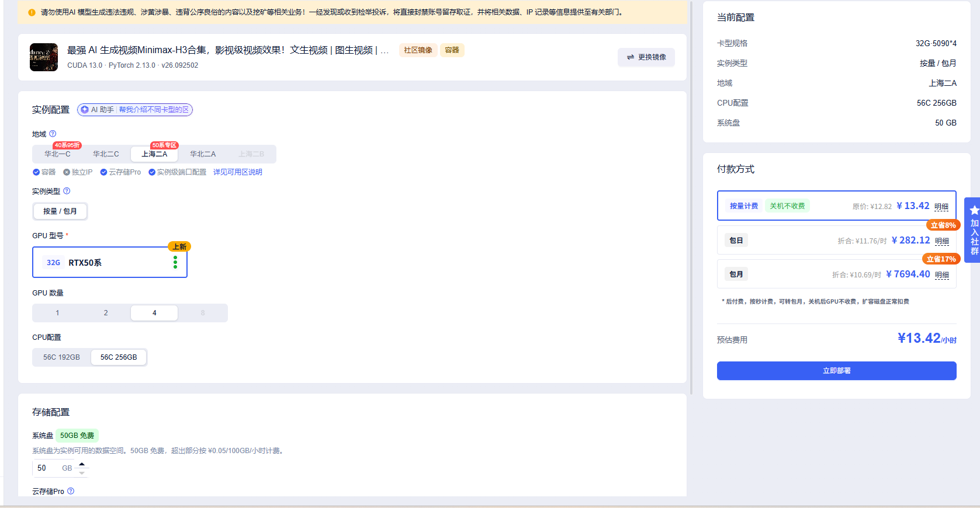Screen dimensions: 980x508
Task: Click the help icon next to 实例类型
Action: tap(67, 191)
